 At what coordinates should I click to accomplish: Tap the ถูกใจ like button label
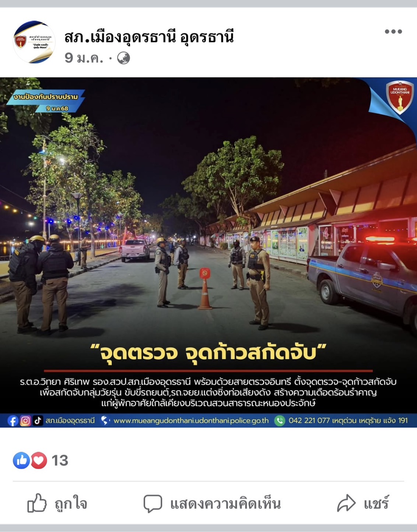[x=71, y=503]
